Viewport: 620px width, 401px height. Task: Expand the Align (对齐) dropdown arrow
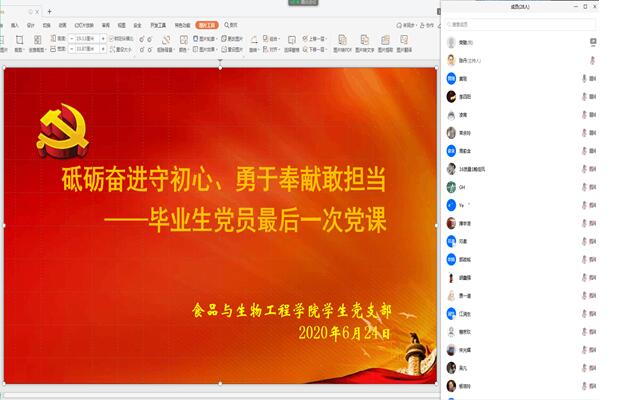tap(279, 50)
